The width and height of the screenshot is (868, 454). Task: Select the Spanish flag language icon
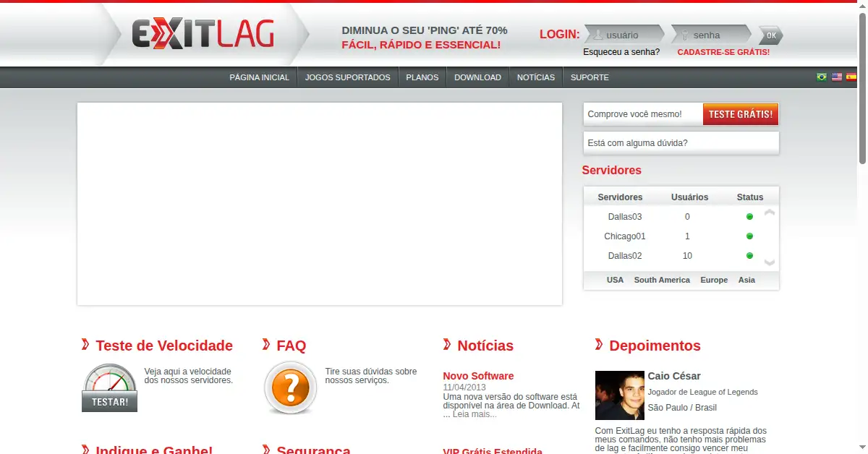coord(851,77)
